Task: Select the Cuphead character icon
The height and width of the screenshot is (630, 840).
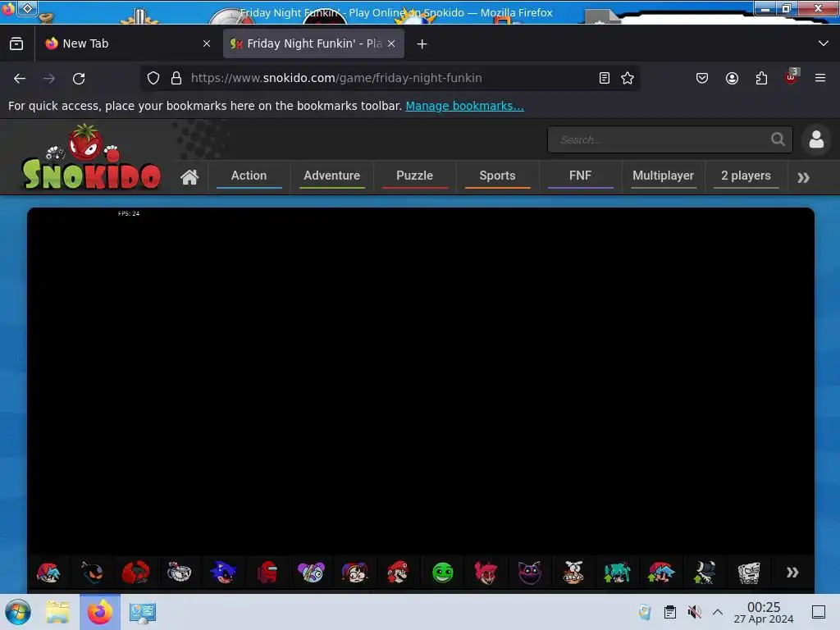Action: [180, 572]
